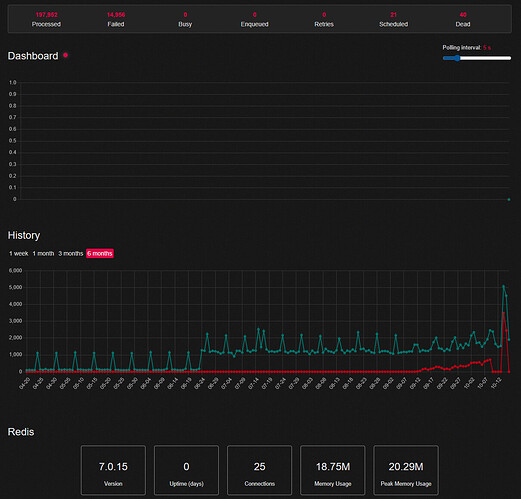Click the Connections 25 box
The width and height of the screenshot is (521, 499).
coord(259,470)
